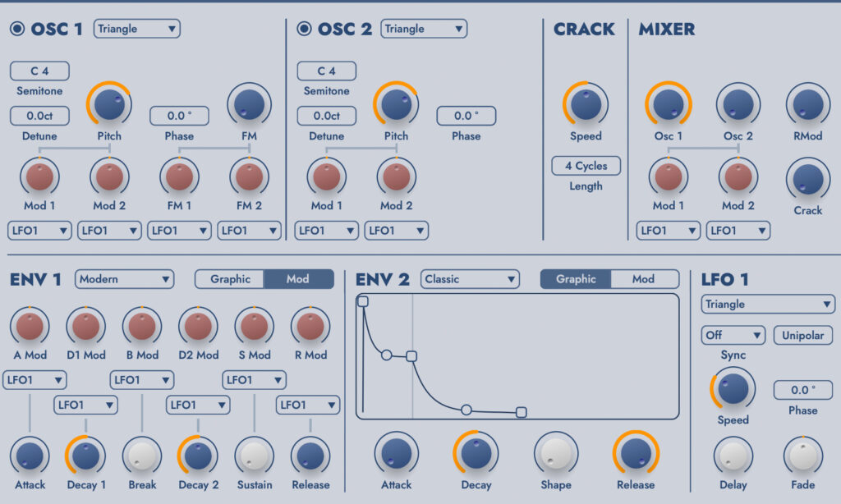The width and height of the screenshot is (841, 504).
Task: Click the LFO 1 Phase value field
Action: click(802, 390)
